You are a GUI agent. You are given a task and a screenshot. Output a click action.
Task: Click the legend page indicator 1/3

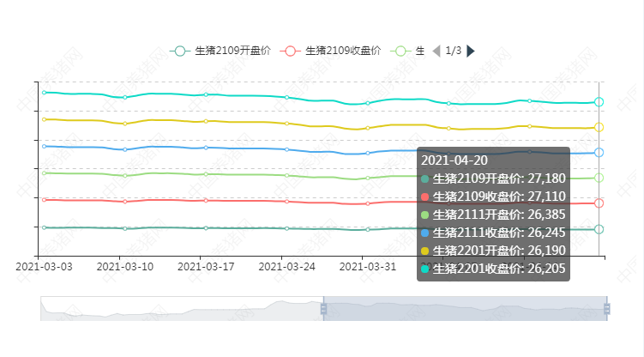pos(454,51)
